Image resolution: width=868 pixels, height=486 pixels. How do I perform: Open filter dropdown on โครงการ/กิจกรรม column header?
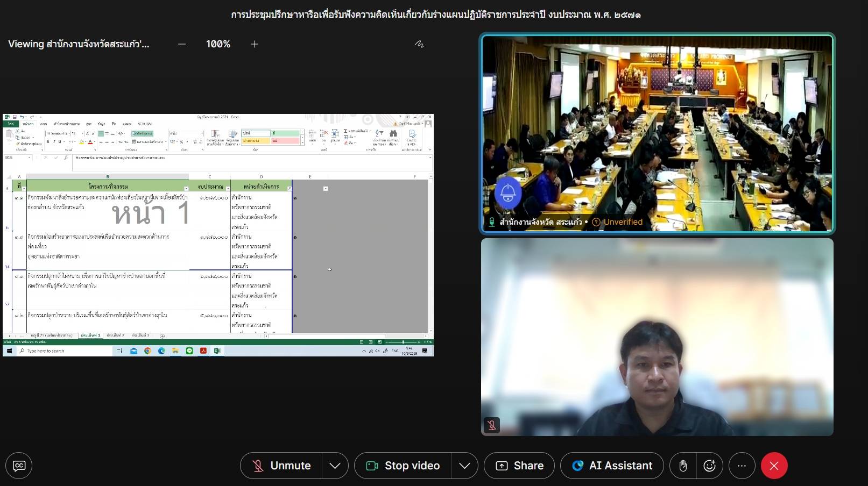(x=186, y=189)
